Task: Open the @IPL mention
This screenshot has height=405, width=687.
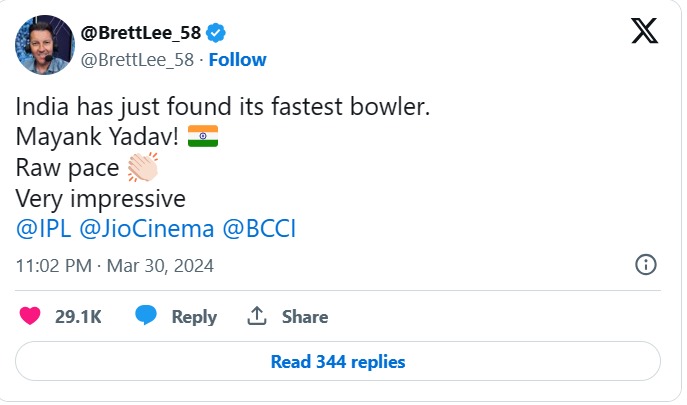Action: pos(43,228)
